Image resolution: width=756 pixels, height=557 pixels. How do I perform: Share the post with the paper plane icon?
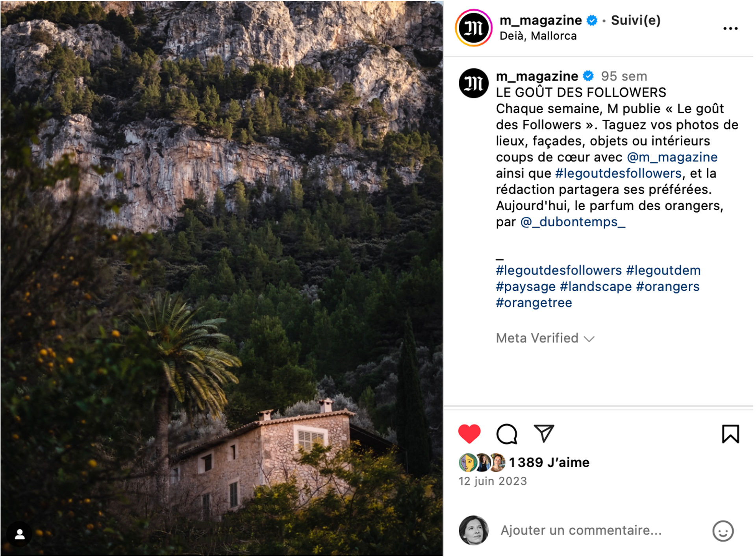coord(544,433)
